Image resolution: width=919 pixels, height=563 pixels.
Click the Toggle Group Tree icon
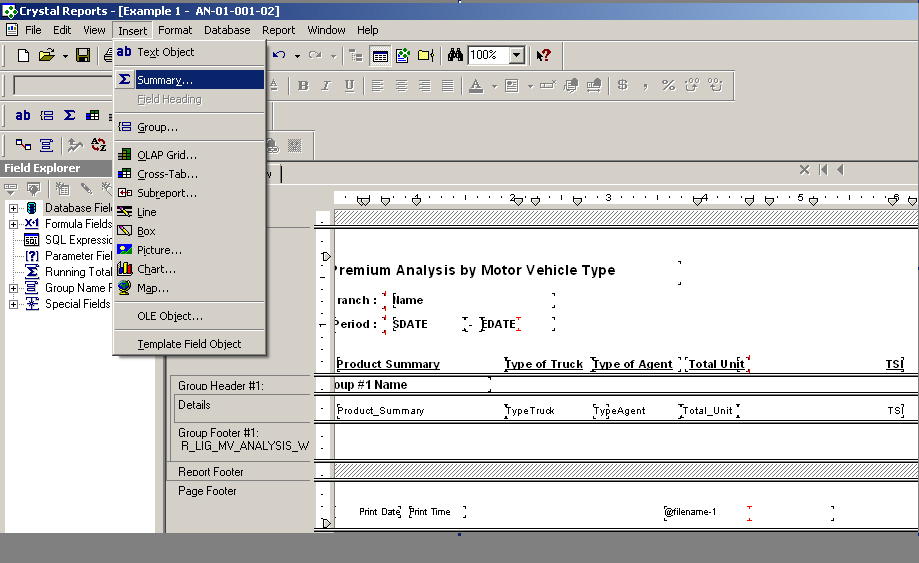356,56
